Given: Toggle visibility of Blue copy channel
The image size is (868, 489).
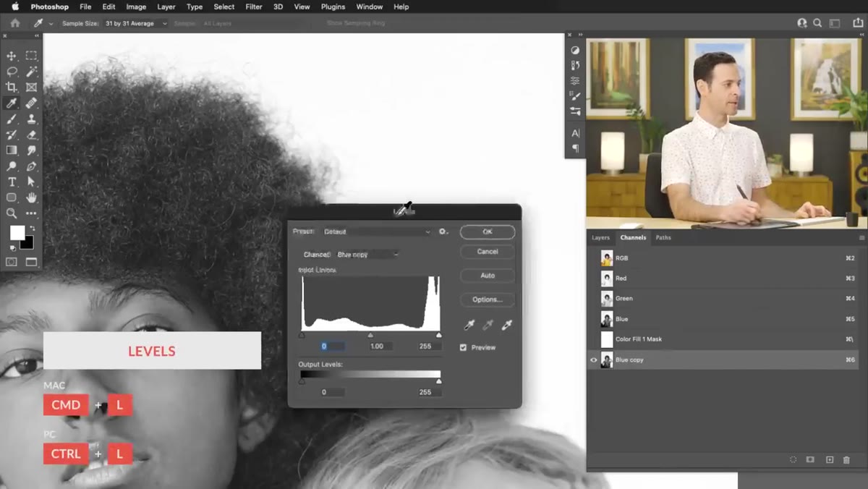Looking at the screenshot, I should [x=594, y=360].
